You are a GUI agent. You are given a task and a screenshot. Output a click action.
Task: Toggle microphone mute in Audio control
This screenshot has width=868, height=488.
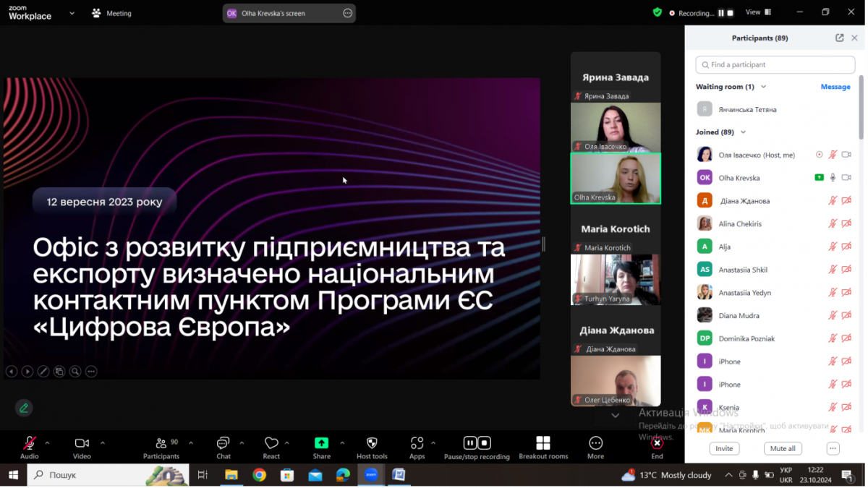(x=30, y=443)
